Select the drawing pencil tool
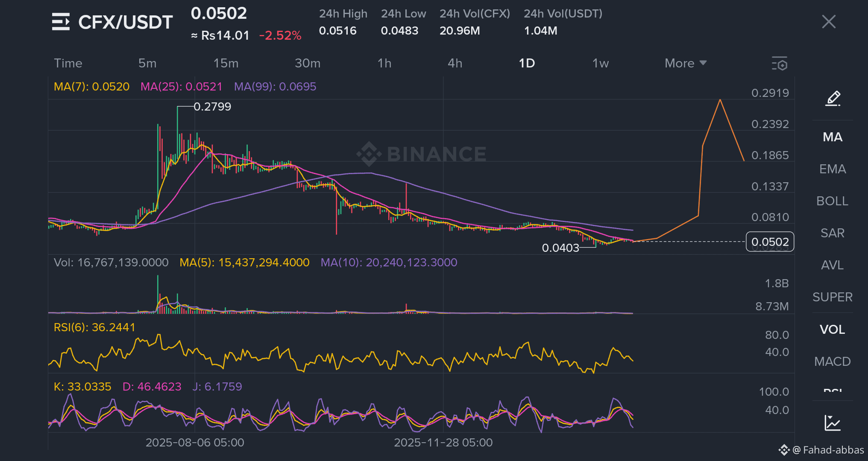Viewport: 868px width, 461px height. pyautogui.click(x=833, y=98)
